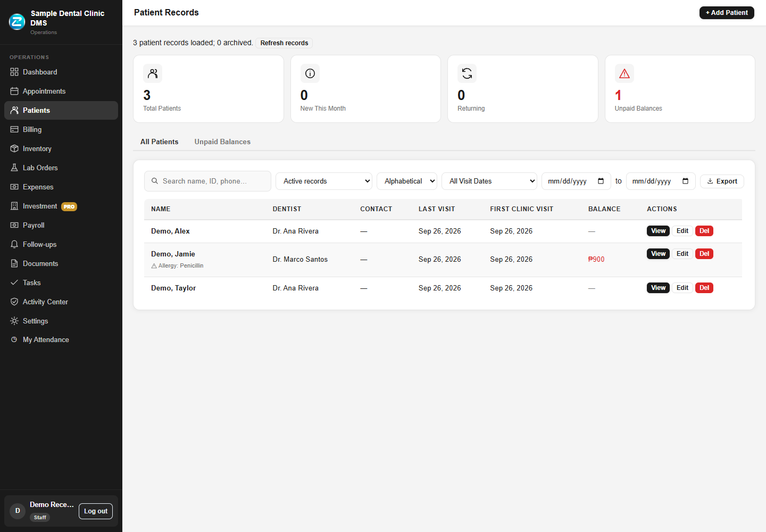This screenshot has height=532, width=766.
Task: Click the Total Patients people icon
Action: click(x=153, y=73)
